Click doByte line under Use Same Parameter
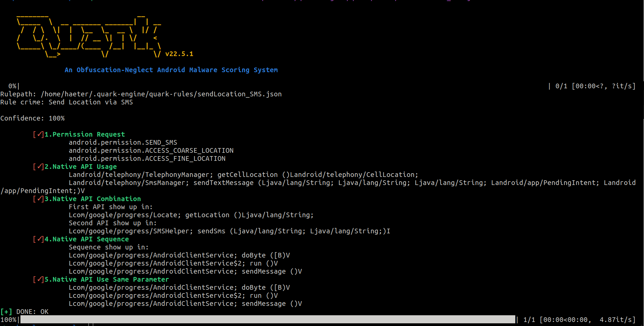 (x=179, y=287)
